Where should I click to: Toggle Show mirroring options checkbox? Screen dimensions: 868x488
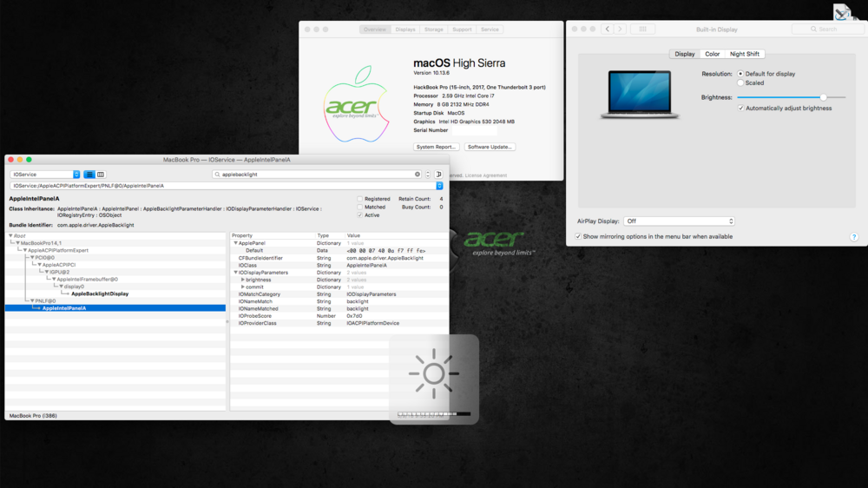[578, 236]
